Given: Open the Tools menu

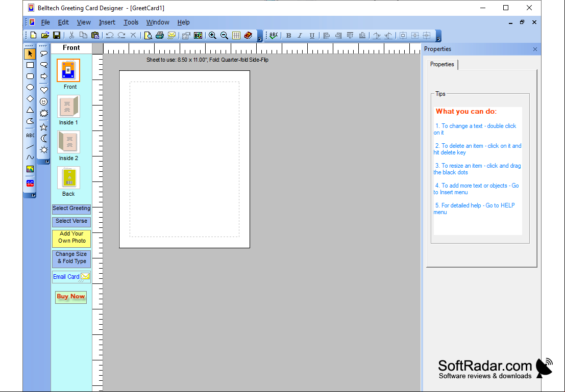Looking at the screenshot, I should 131,22.
